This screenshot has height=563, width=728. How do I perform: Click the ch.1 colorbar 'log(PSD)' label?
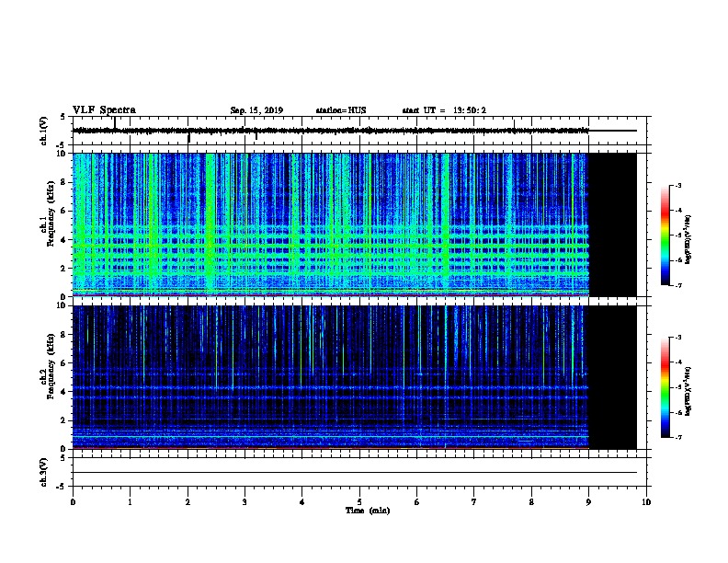click(688, 239)
